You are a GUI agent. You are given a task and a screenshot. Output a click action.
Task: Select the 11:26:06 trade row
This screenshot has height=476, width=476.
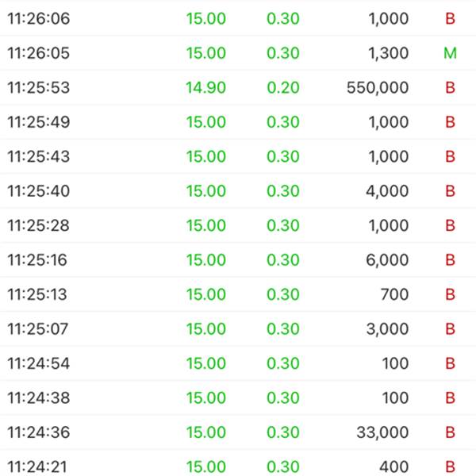coord(238,18)
